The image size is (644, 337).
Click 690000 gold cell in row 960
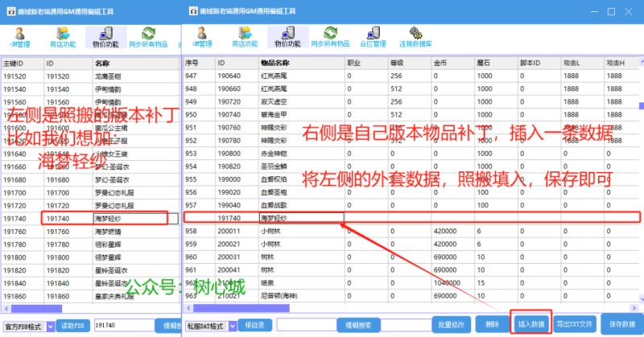(452, 257)
